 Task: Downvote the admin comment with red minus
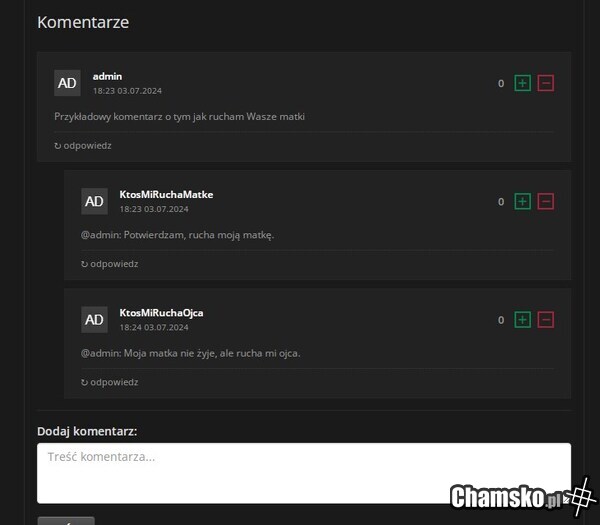(545, 83)
